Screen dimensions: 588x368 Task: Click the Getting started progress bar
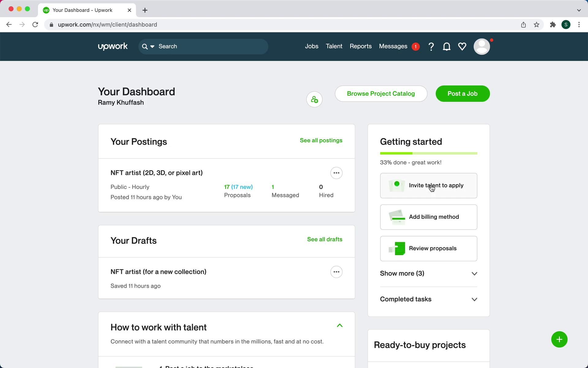coord(428,153)
